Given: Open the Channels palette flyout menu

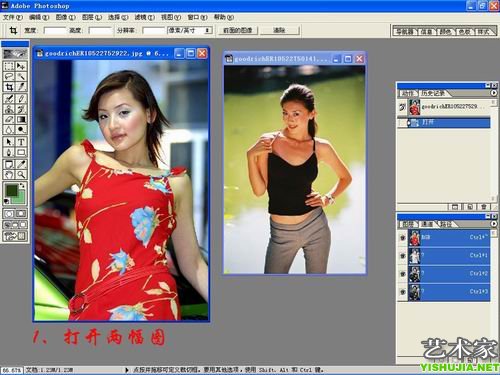Looking at the screenshot, I should tap(494, 224).
